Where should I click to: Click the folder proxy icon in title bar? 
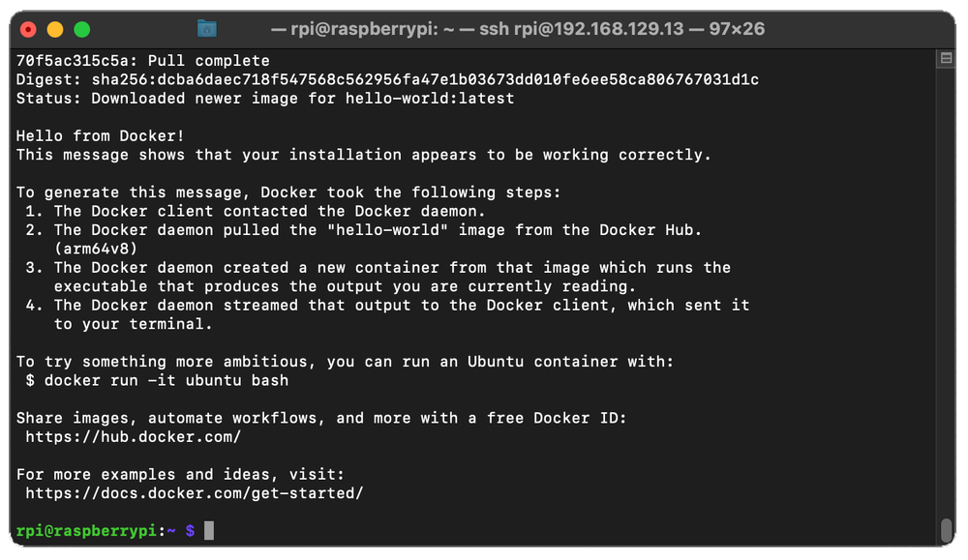pyautogui.click(x=206, y=28)
